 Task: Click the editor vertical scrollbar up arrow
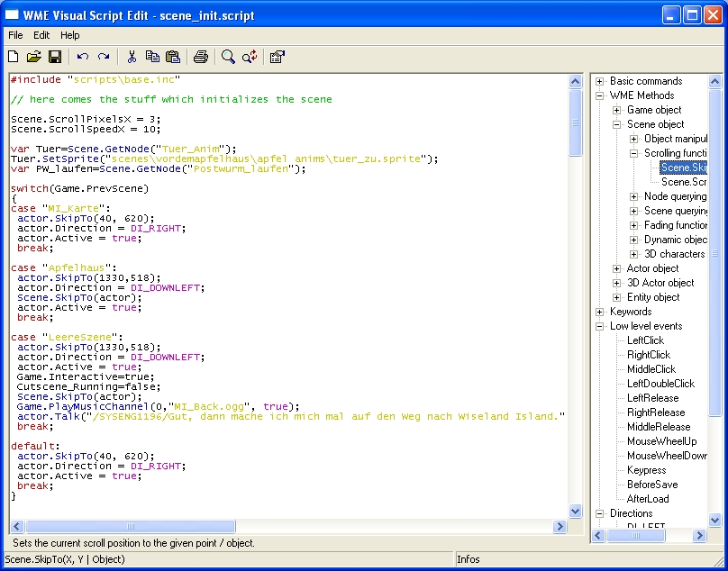[x=575, y=82]
